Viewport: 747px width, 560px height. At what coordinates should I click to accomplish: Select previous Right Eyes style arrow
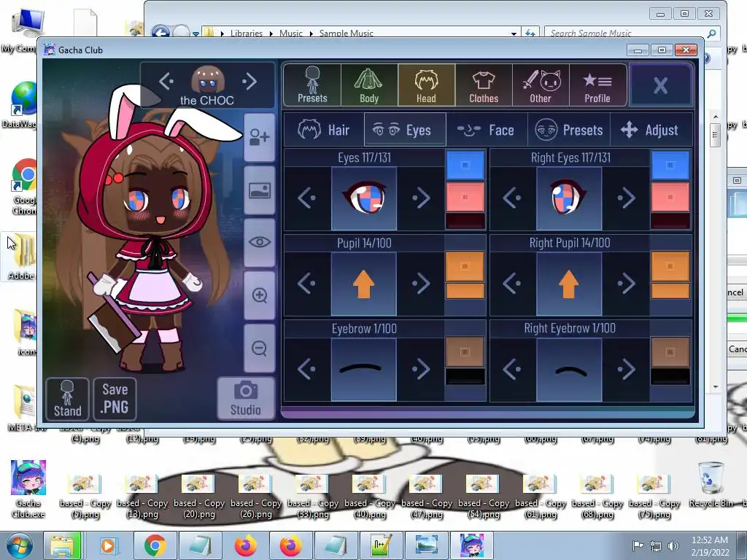[512, 198]
